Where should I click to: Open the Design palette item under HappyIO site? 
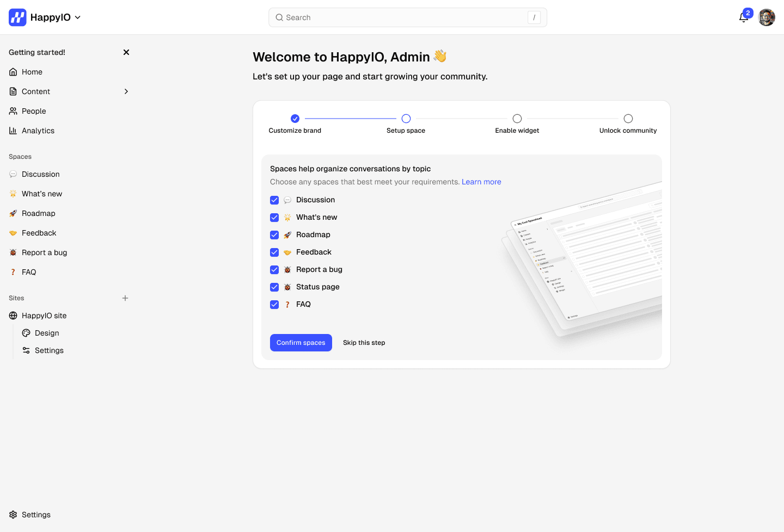tap(47, 333)
